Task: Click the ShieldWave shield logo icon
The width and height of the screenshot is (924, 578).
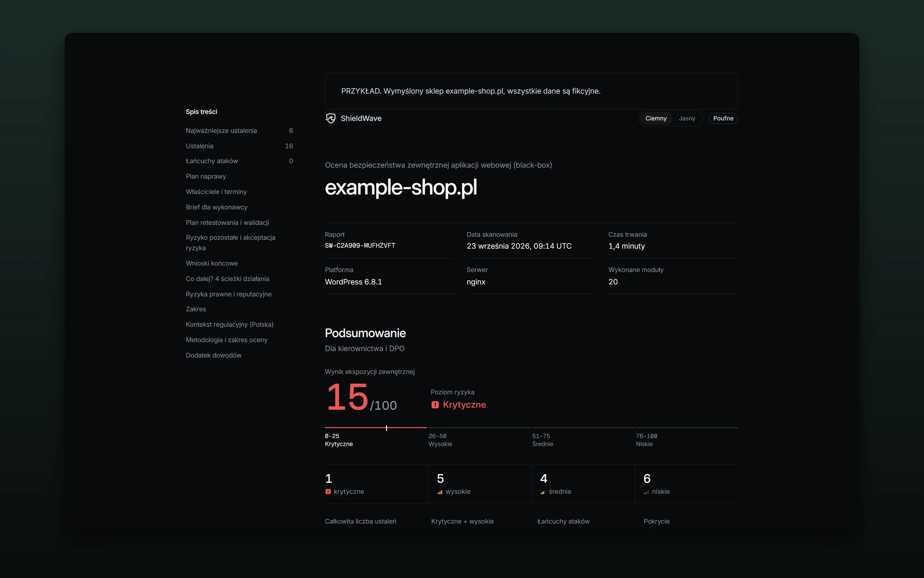Action: point(331,118)
